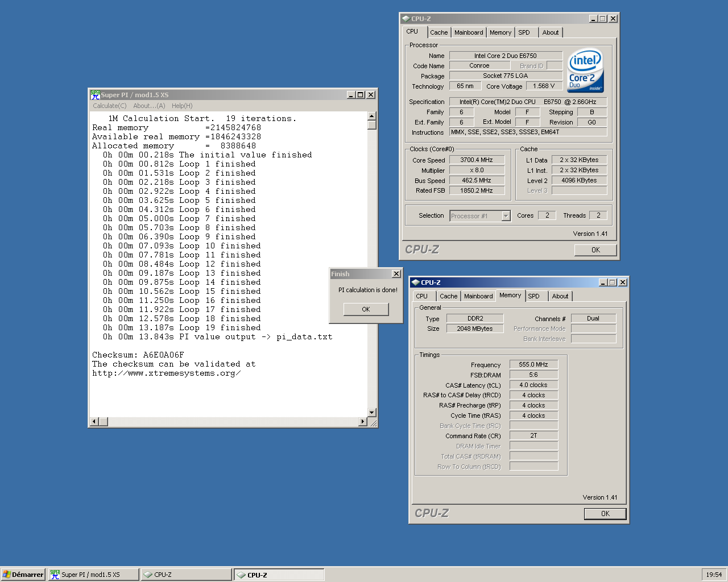Click the Core Voltage 1.568 V value
Image resolution: width=728 pixels, height=582 pixels.
(x=544, y=86)
